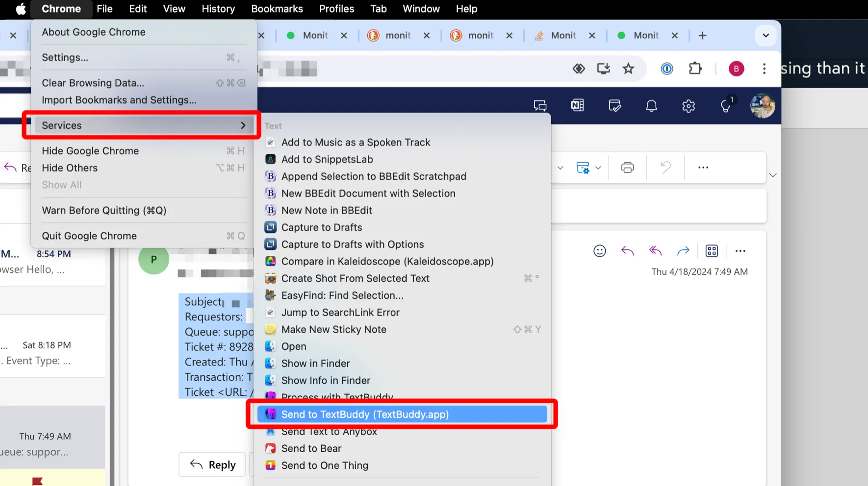Open a new tab with plus button
The width and height of the screenshot is (868, 486).
point(702,35)
